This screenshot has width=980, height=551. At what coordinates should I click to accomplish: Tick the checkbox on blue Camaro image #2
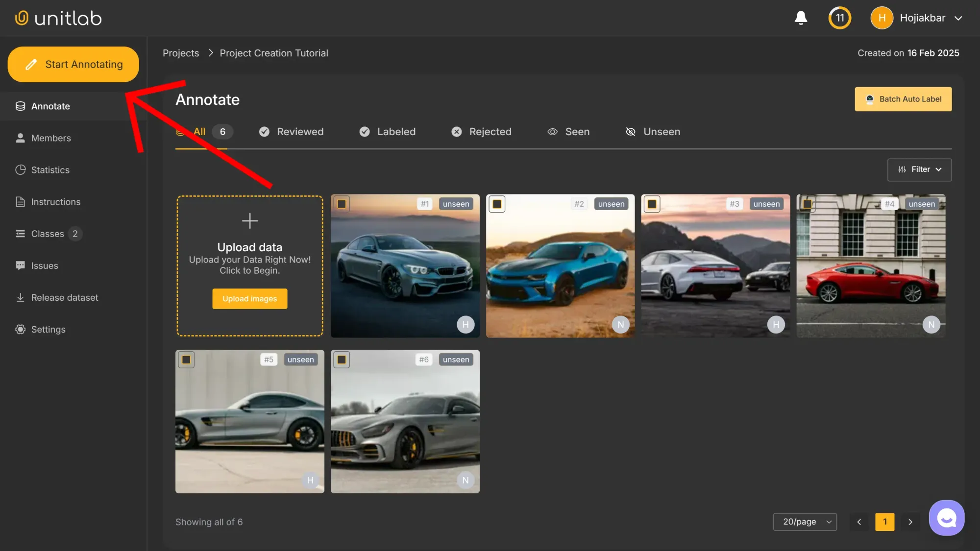coord(497,204)
